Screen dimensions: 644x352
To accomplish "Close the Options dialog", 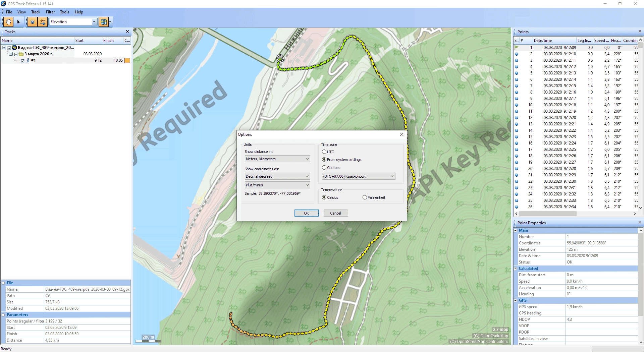I will (402, 134).
